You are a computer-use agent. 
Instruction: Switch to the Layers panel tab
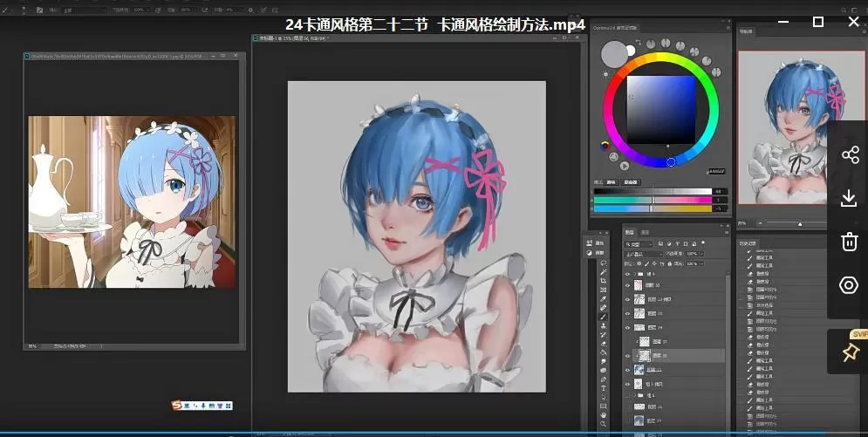coord(630,232)
